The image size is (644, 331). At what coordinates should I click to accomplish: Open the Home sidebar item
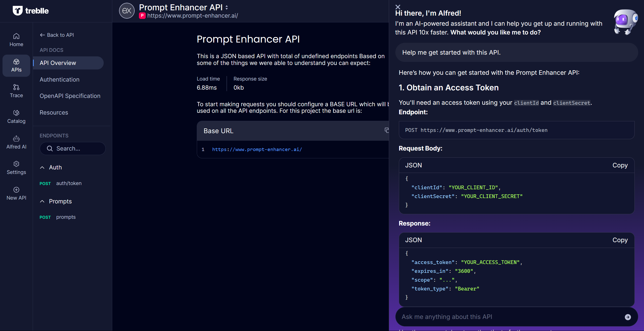pos(16,40)
